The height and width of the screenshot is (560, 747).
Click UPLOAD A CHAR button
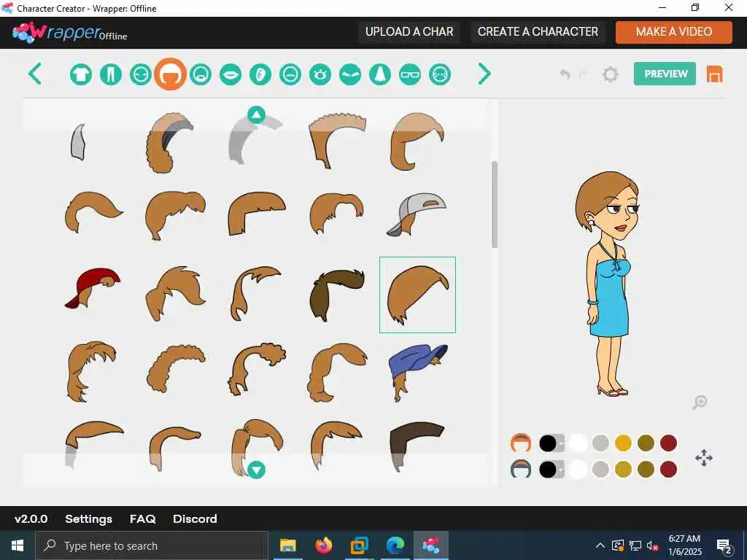coord(409,32)
